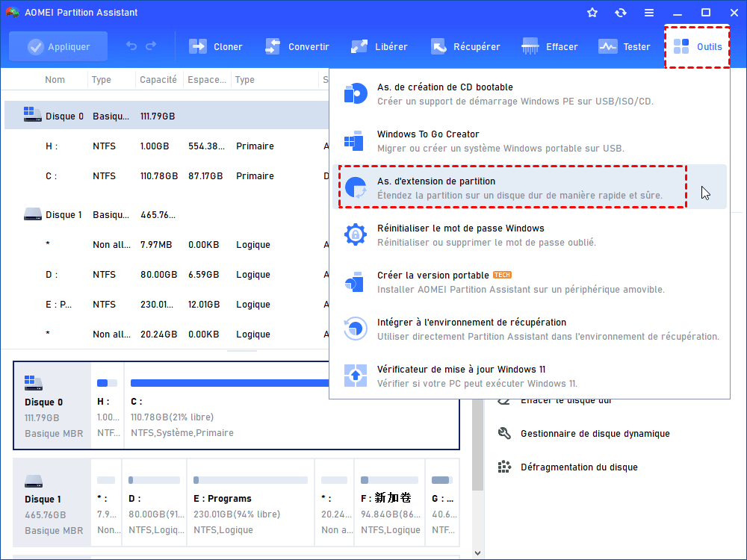Click the E: Programs usage bar
This screenshot has height=560, width=747.
(250, 480)
